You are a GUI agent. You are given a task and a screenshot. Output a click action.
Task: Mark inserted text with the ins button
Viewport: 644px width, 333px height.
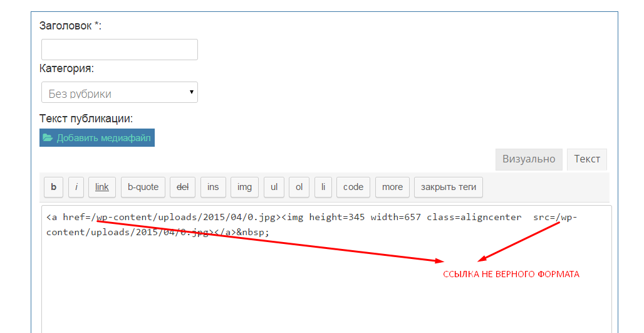pos(213,187)
